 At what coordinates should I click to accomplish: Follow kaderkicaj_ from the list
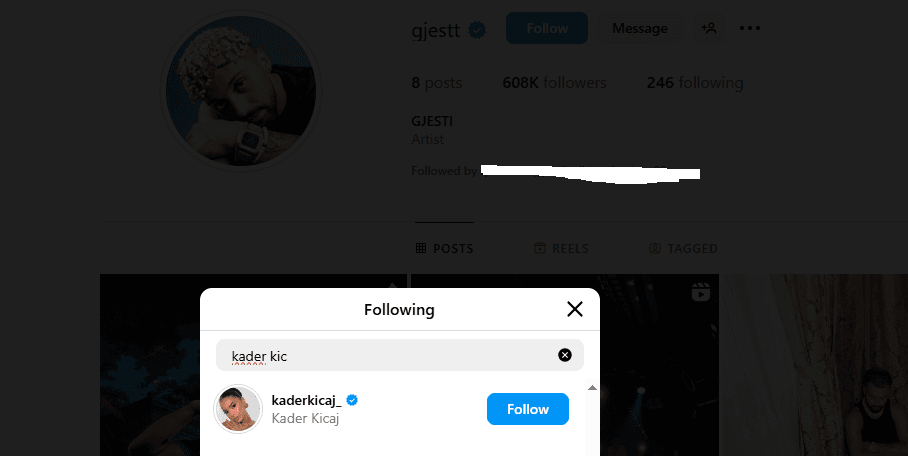pos(527,409)
